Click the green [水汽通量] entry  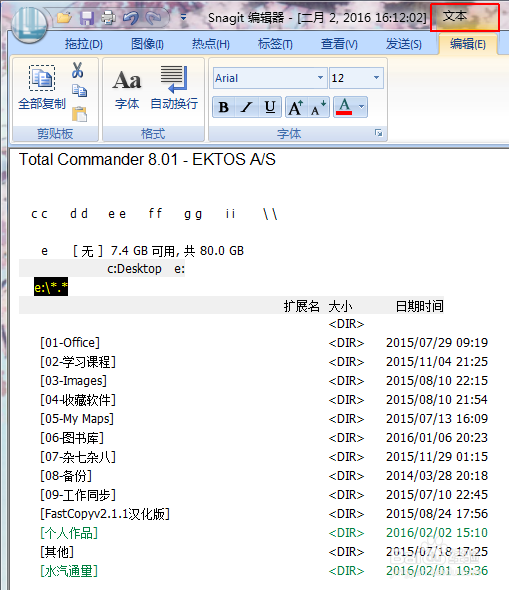[x=69, y=571]
